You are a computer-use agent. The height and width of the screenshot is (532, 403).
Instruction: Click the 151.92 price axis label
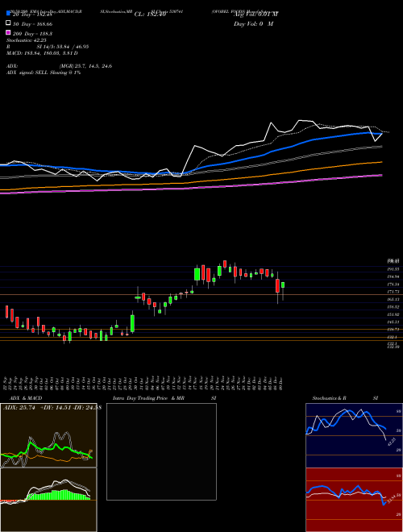point(393,314)
